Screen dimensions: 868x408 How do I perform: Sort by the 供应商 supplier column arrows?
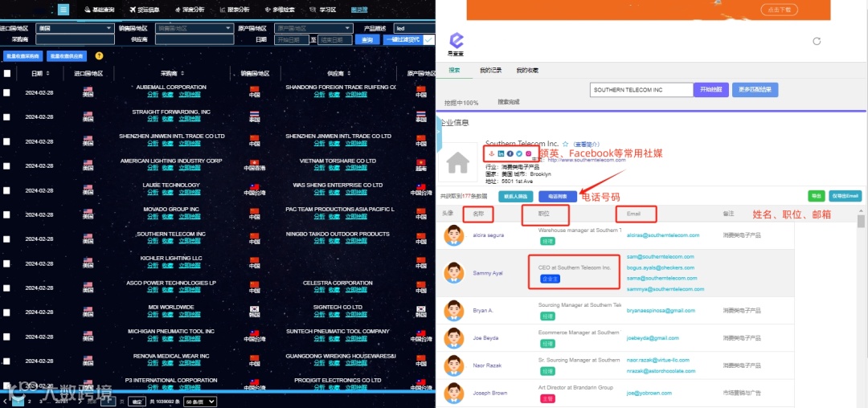coord(351,74)
